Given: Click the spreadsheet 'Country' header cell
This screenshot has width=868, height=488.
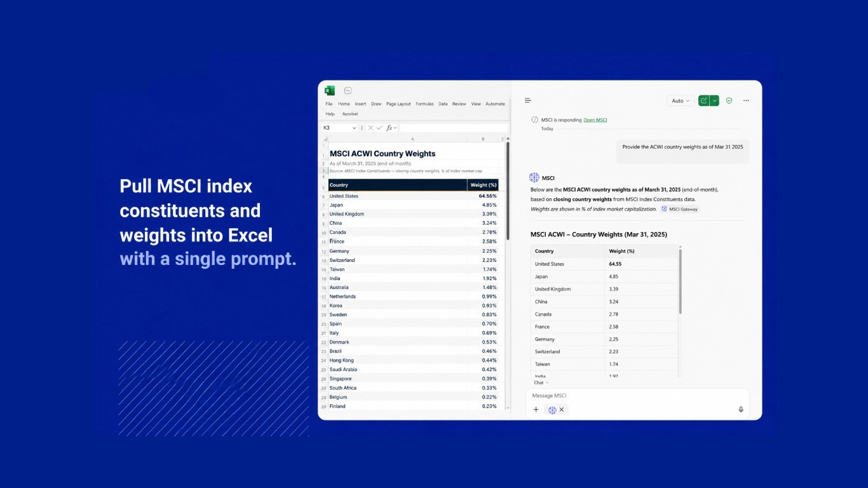Looking at the screenshot, I should tap(398, 185).
